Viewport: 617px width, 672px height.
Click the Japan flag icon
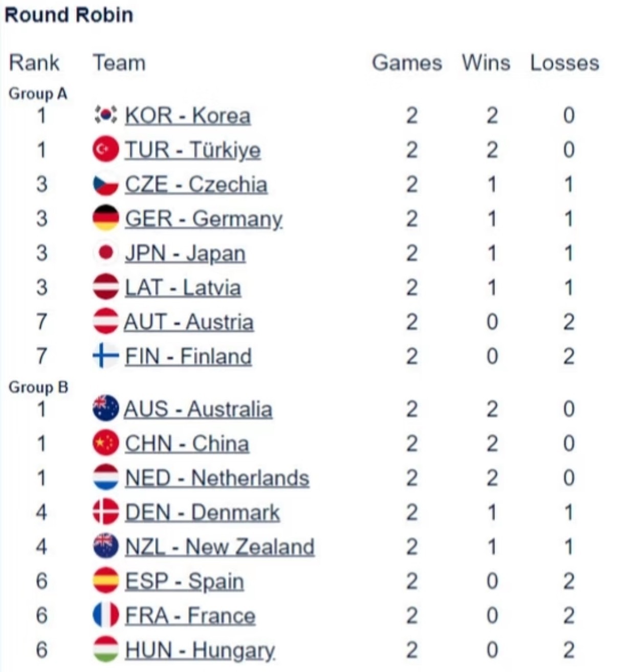pos(106,253)
